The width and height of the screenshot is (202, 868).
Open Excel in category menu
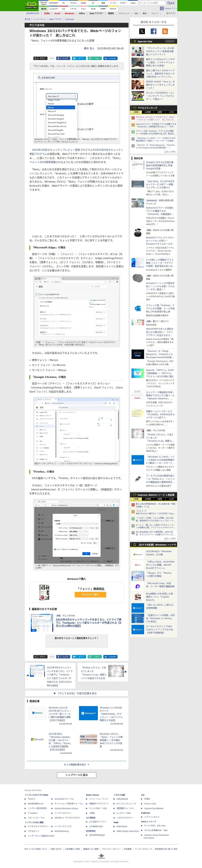point(57,14)
